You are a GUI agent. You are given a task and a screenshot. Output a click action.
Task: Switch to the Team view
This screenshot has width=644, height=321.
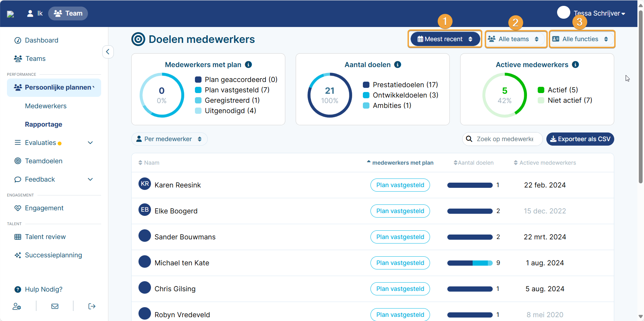coord(68,13)
